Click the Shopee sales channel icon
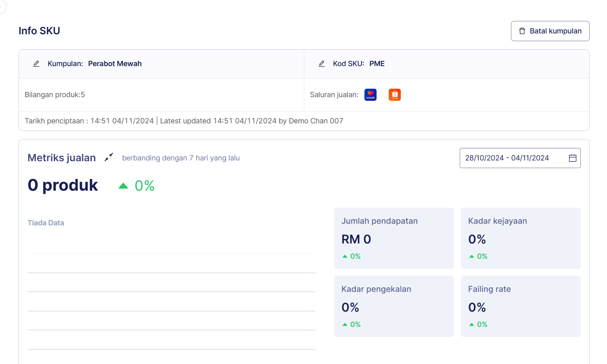The width and height of the screenshot is (607, 364). click(394, 95)
